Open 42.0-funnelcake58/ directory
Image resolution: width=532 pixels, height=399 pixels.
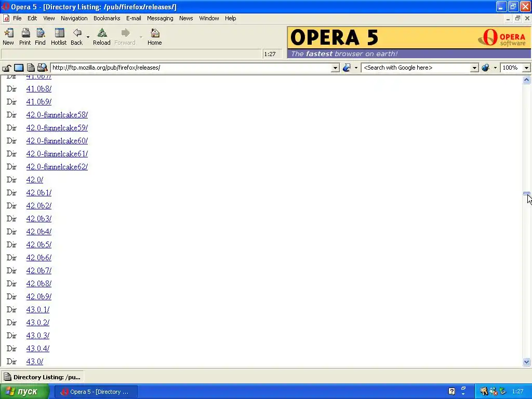(x=57, y=115)
